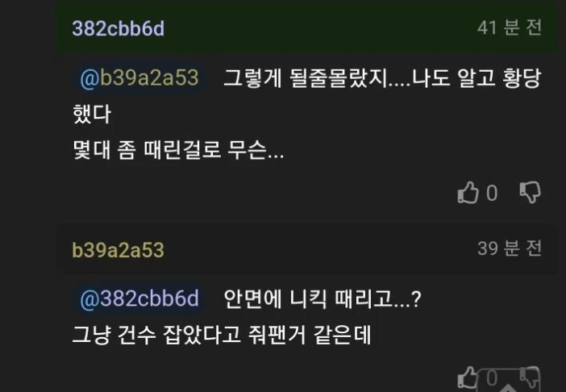Click thumbs-up on b39a2a53's comment
The image size is (566, 392).
pyautogui.click(x=468, y=377)
